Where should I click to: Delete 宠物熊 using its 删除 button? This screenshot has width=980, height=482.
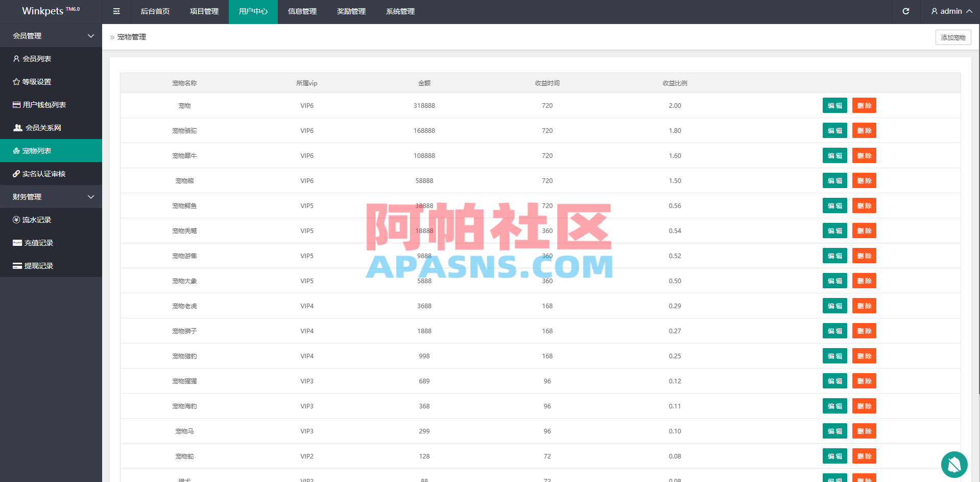[864, 180]
